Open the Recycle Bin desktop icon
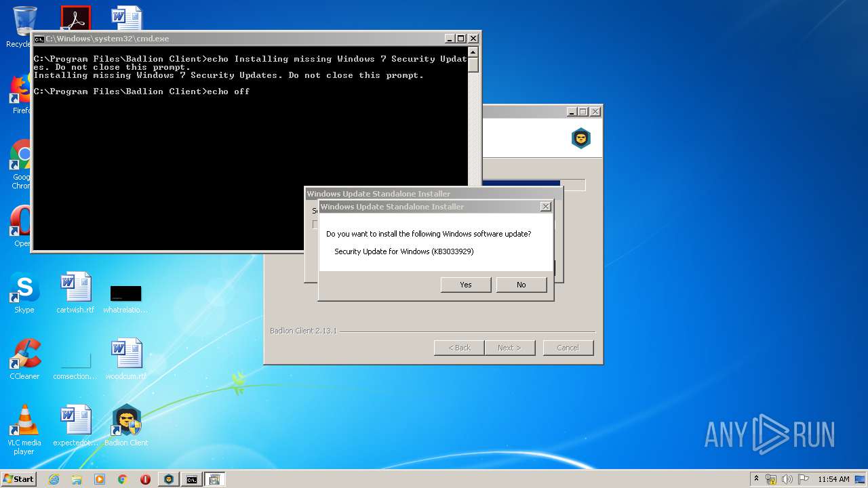 (x=23, y=26)
